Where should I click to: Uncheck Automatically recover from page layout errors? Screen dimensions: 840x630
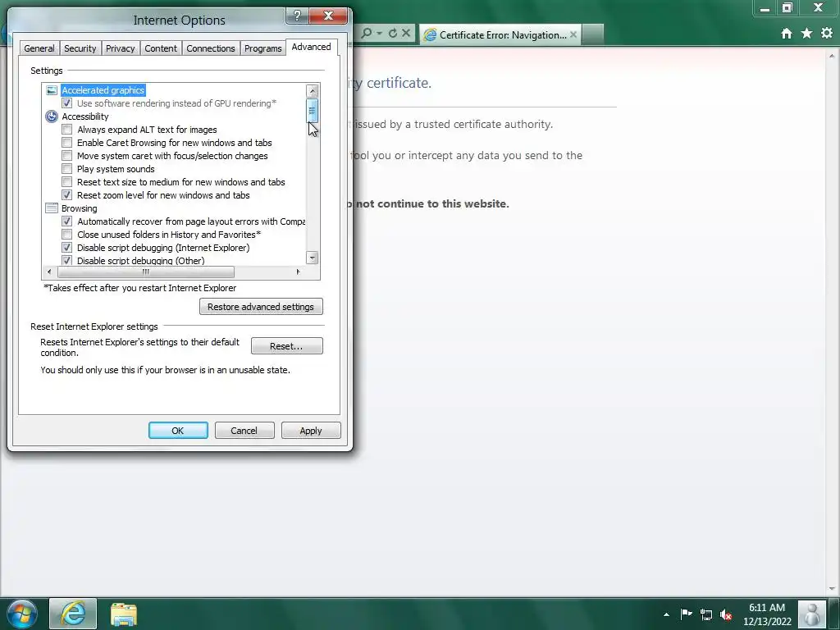pos(67,221)
